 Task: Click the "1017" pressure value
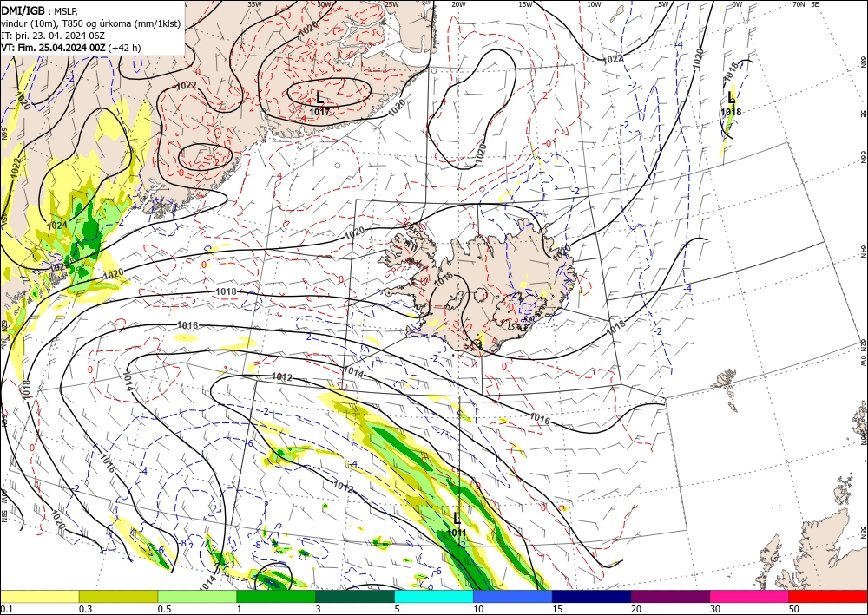[319, 112]
